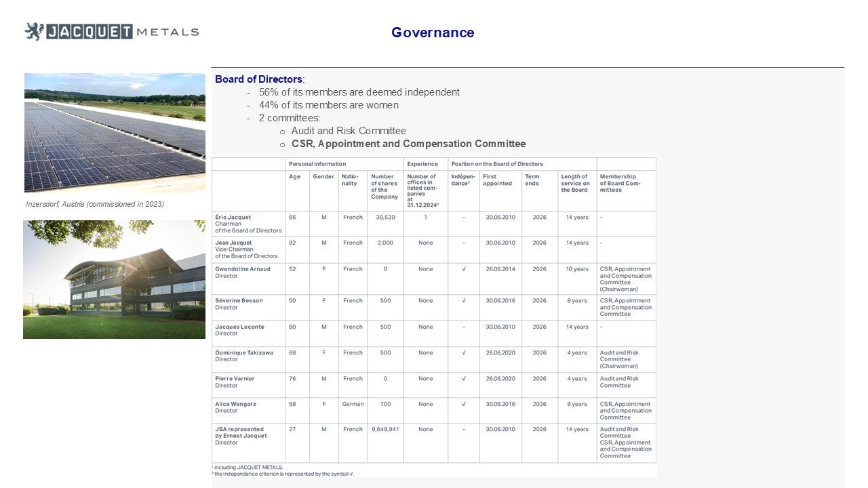
Task: Click Dominique Takizawa's 26.06.2020 appointment date
Action: (500, 352)
